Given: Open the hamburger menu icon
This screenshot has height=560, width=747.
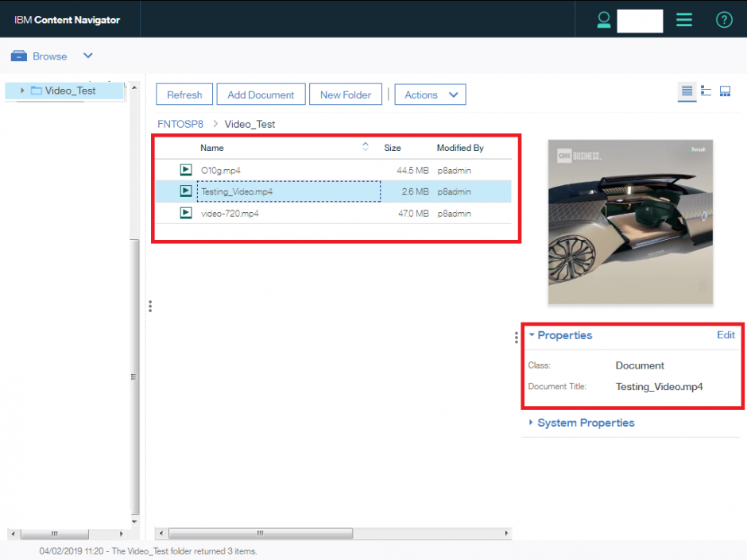Looking at the screenshot, I should pyautogui.click(x=684, y=20).
